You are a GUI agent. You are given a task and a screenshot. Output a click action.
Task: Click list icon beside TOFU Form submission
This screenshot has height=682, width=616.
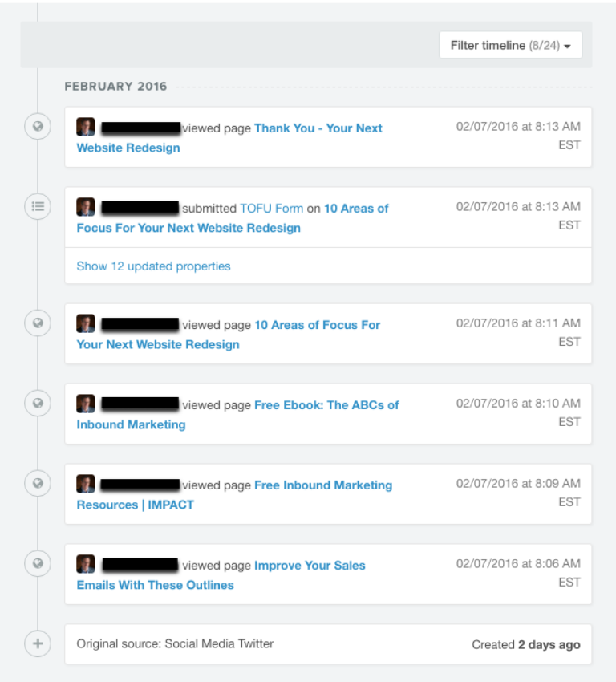point(38,207)
